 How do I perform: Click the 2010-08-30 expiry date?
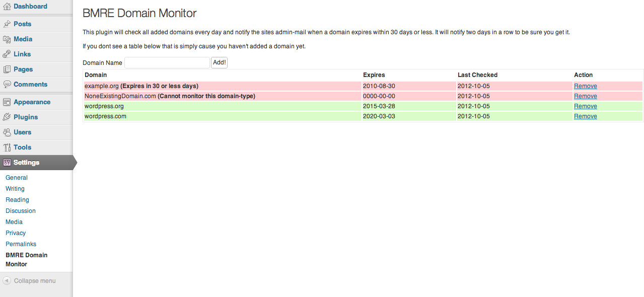click(x=379, y=86)
